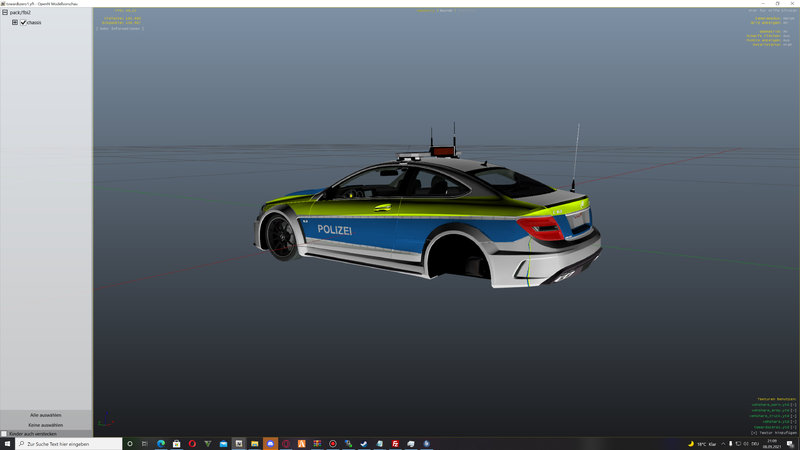Expand the chassis node in tree
Image resolution: width=800 pixels, height=450 pixels.
click(x=15, y=22)
